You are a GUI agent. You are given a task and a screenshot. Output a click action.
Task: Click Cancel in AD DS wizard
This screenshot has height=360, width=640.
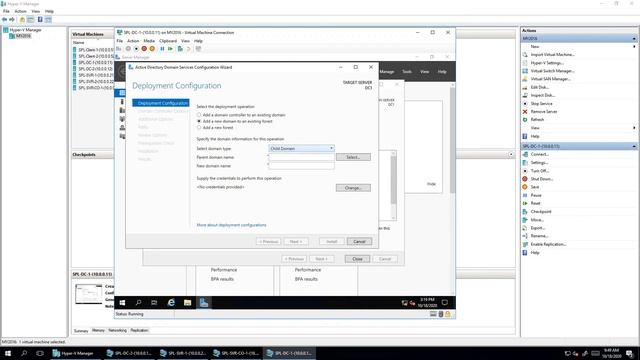359,242
